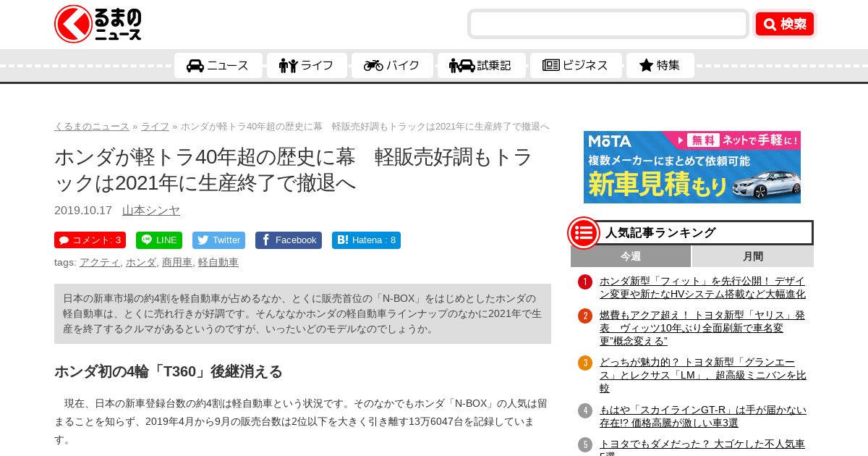Click the rank 3 number badge
This screenshot has height=456, width=868.
pyautogui.click(x=585, y=363)
